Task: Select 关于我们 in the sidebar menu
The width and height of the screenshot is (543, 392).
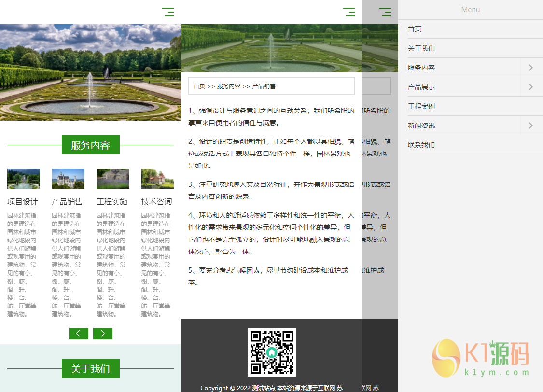Action: (420, 48)
